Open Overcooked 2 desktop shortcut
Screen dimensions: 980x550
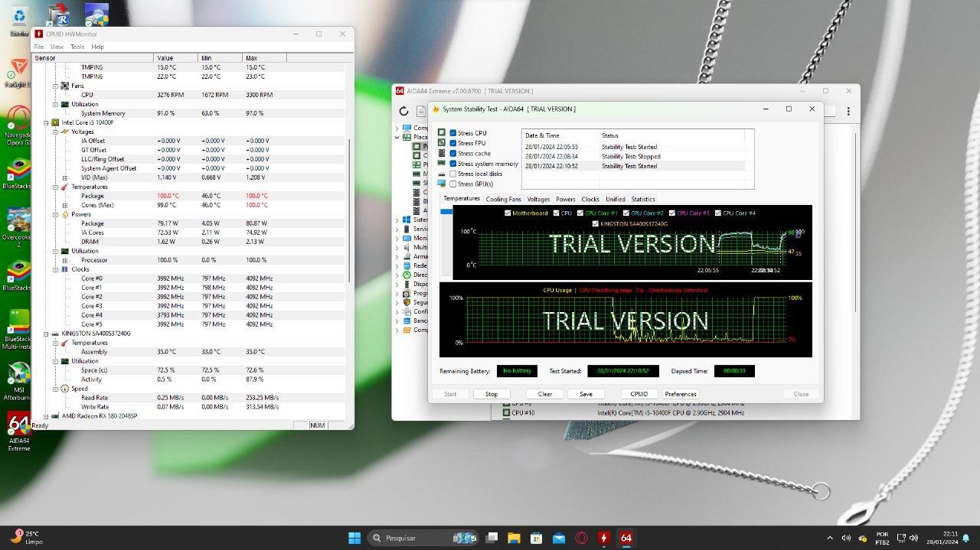[18, 224]
